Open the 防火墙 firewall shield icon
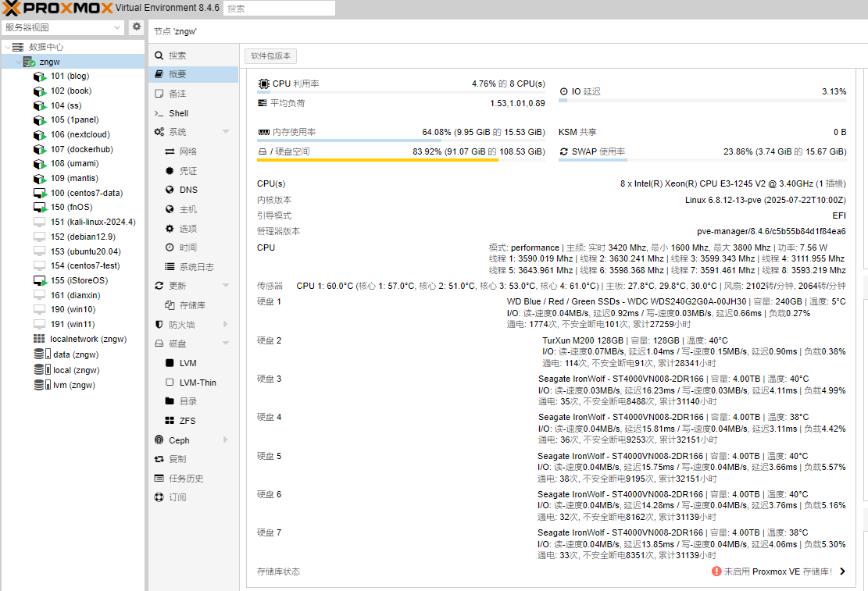This screenshot has height=591, width=868. (x=159, y=324)
